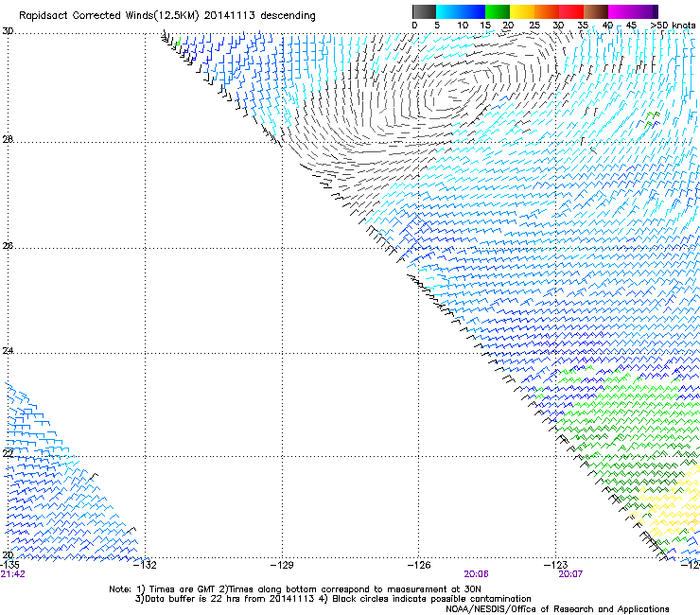700x615 pixels.
Task: Click 'Black circles indicate possible contamination' note
Action: (x=431, y=599)
